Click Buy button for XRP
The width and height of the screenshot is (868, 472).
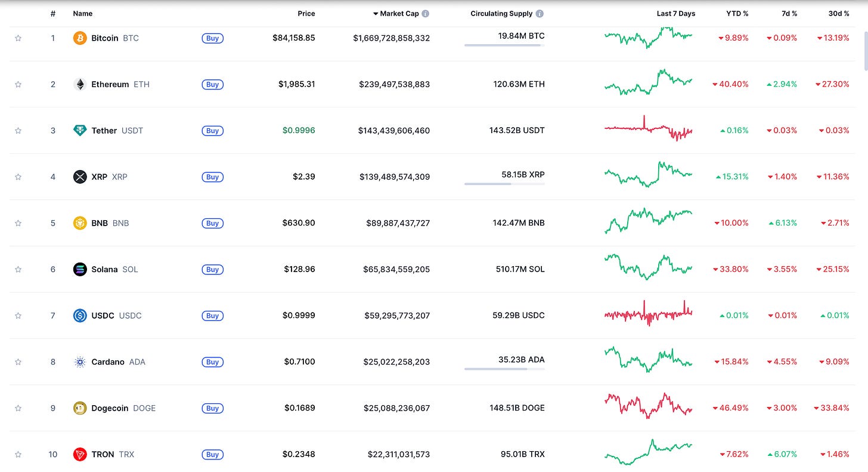point(213,177)
